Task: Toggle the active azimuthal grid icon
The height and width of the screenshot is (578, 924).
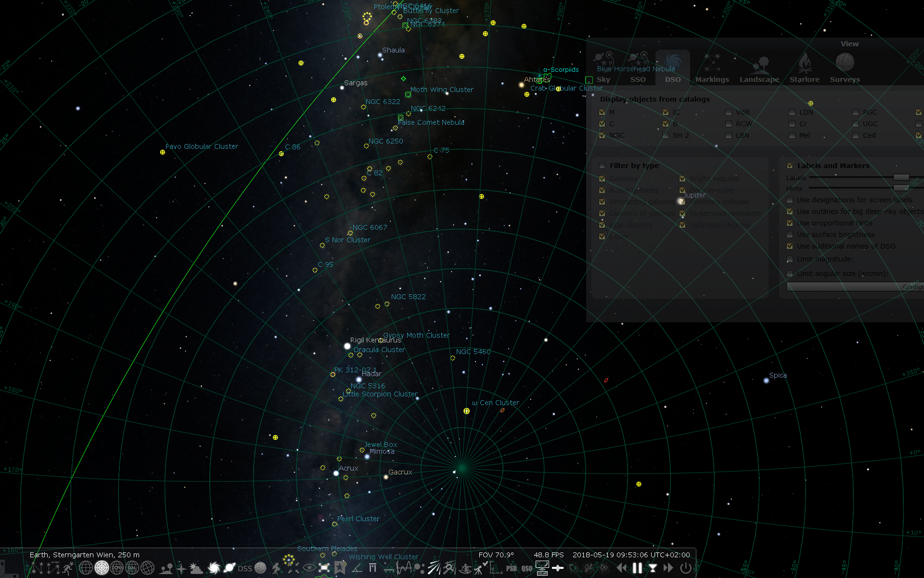Action: click(102, 568)
